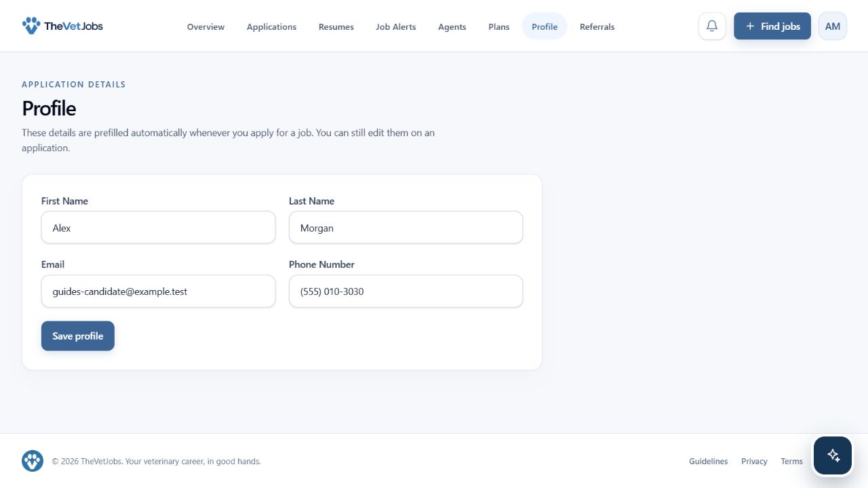Open the Applications tab
The height and width of the screenshot is (488, 868).
[x=271, y=26]
